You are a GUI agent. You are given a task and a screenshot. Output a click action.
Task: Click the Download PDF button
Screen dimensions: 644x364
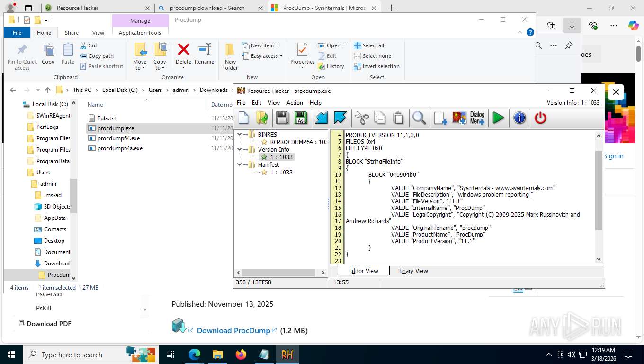pos(45,324)
